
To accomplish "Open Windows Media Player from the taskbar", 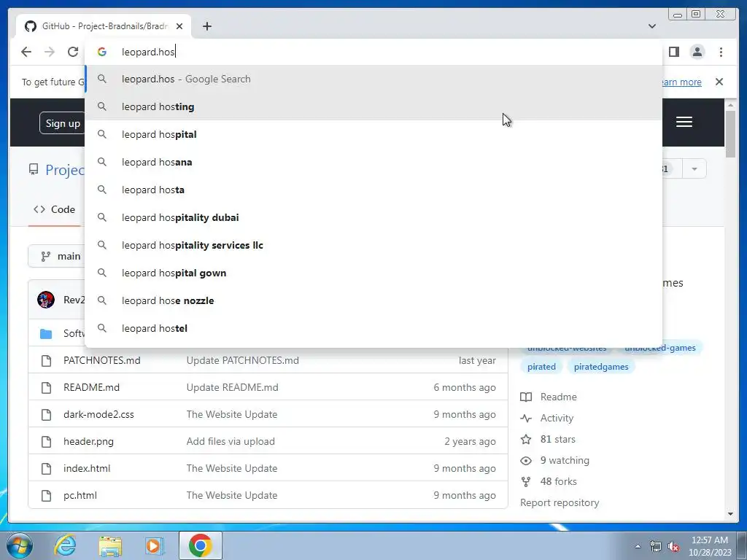I will [x=153, y=545].
